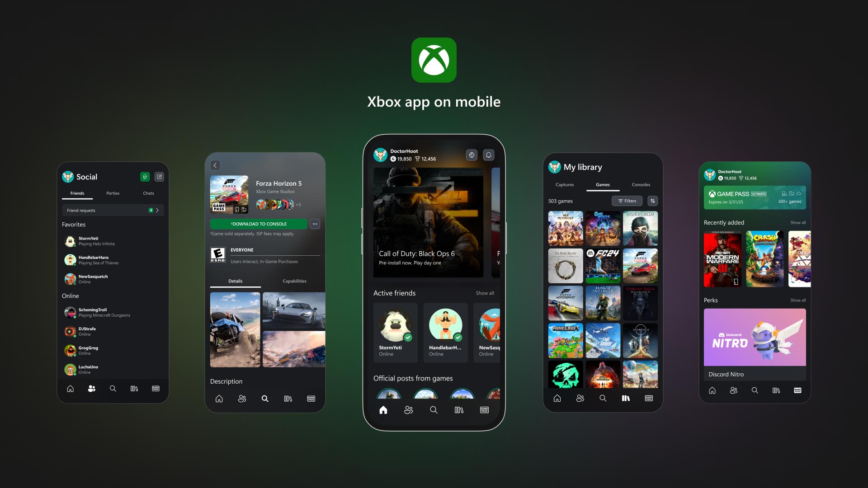Open the My Library panel icon
The width and height of the screenshot is (868, 488).
pos(626,398)
